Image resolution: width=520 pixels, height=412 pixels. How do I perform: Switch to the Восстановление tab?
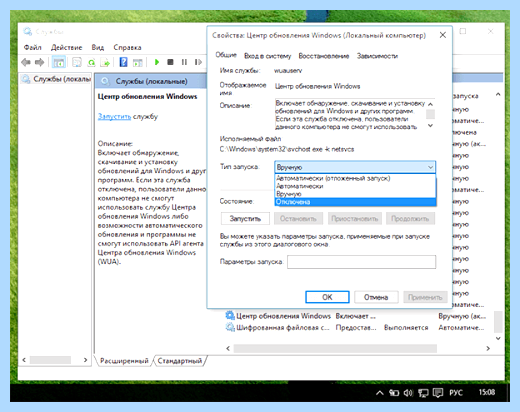coord(324,56)
